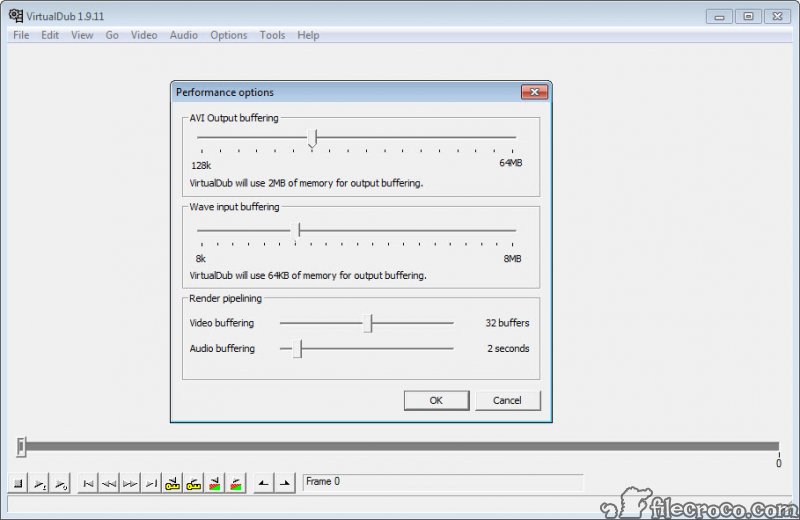The height and width of the screenshot is (520, 800).
Task: Set the selection end mark
Action: pos(285,483)
